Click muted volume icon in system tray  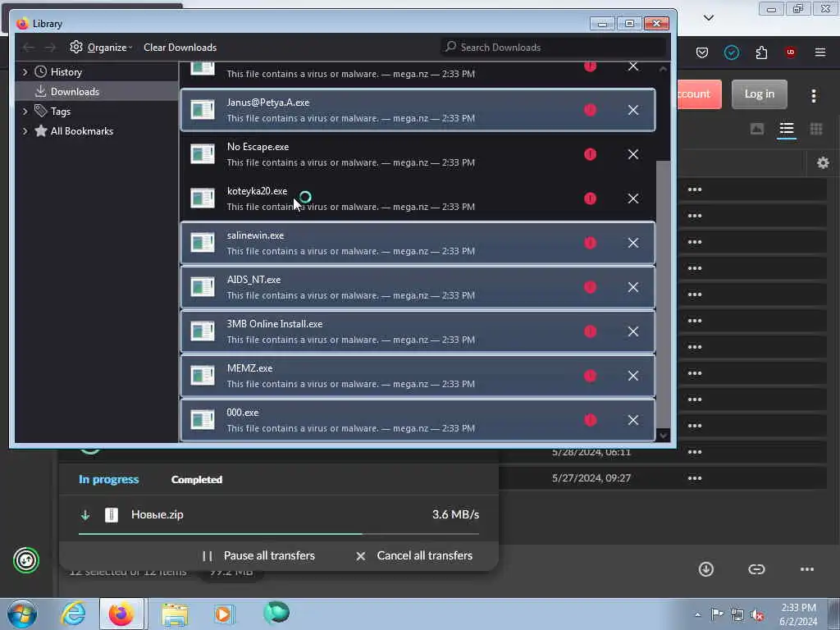757,615
